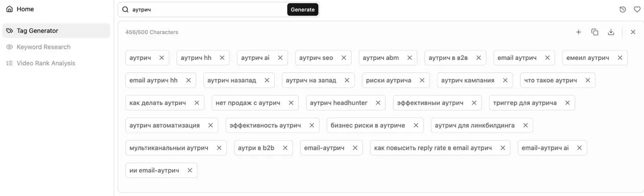This screenshot has height=196, width=644.
Task: Click tag text аутрич seo
Action: 316,58
